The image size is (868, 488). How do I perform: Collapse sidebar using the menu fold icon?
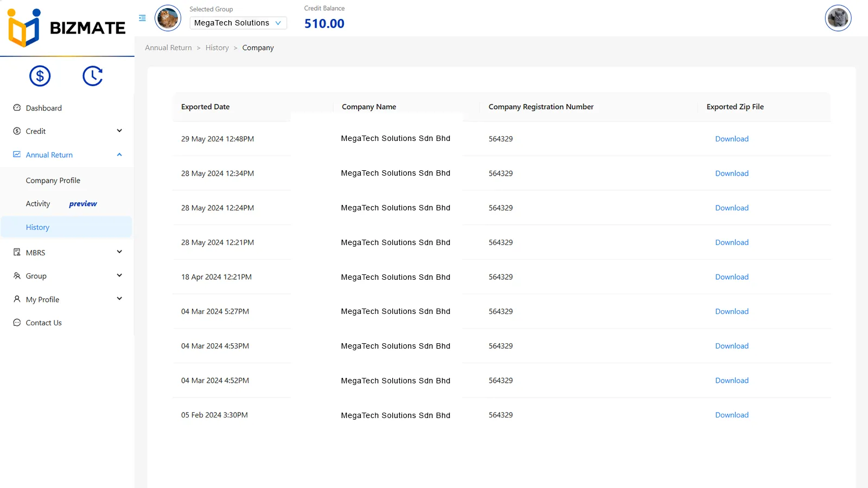pyautogui.click(x=142, y=18)
